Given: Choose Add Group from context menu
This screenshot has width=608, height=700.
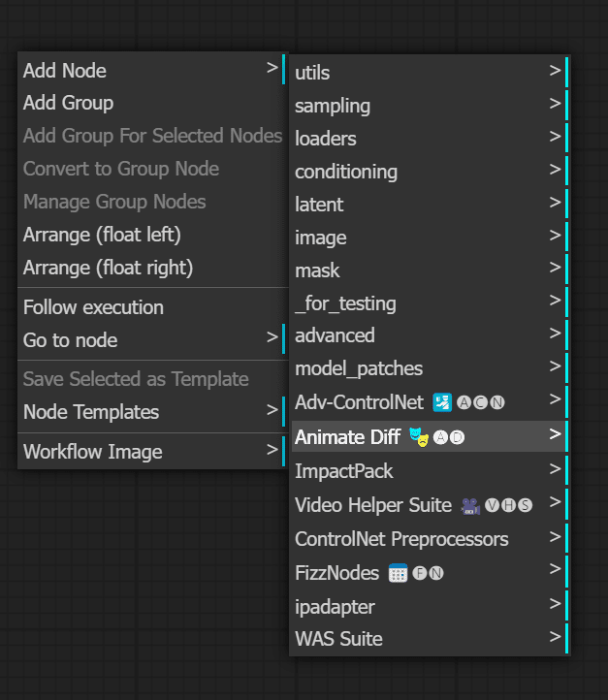Looking at the screenshot, I should pyautogui.click(x=152, y=103).
